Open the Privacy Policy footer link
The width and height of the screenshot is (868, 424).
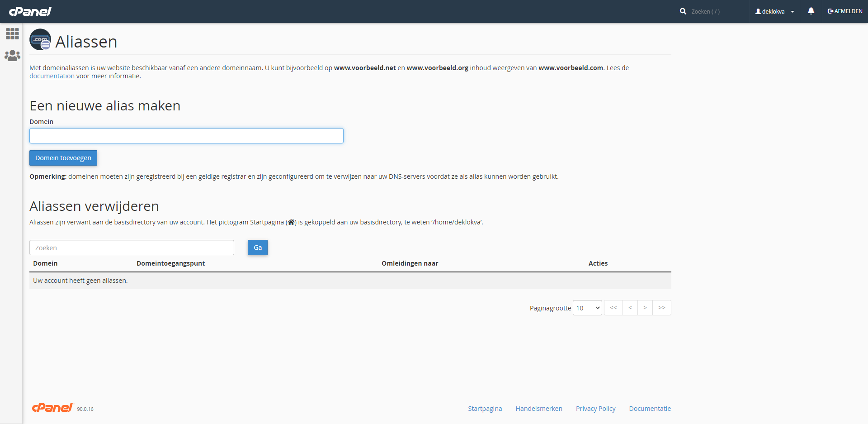(595, 409)
